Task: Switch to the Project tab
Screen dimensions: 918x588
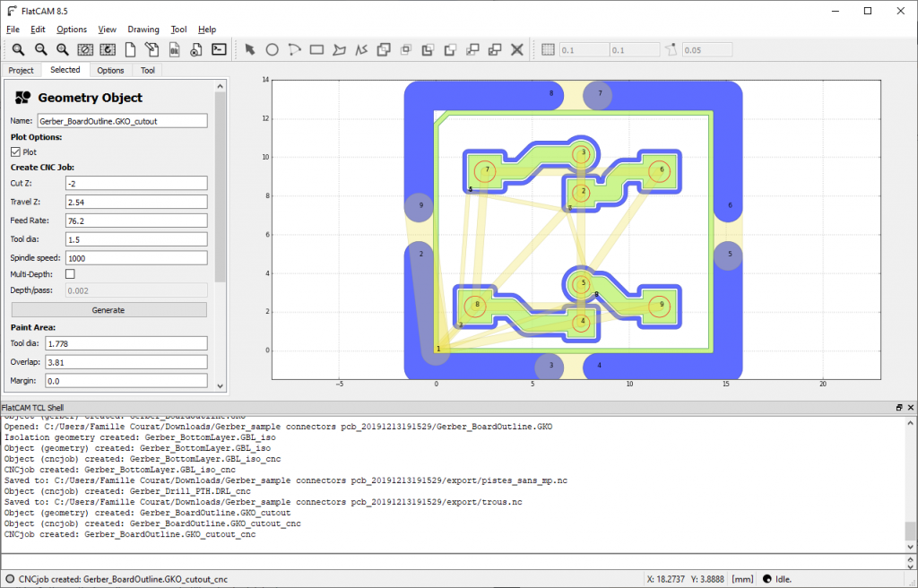Action: [x=22, y=70]
